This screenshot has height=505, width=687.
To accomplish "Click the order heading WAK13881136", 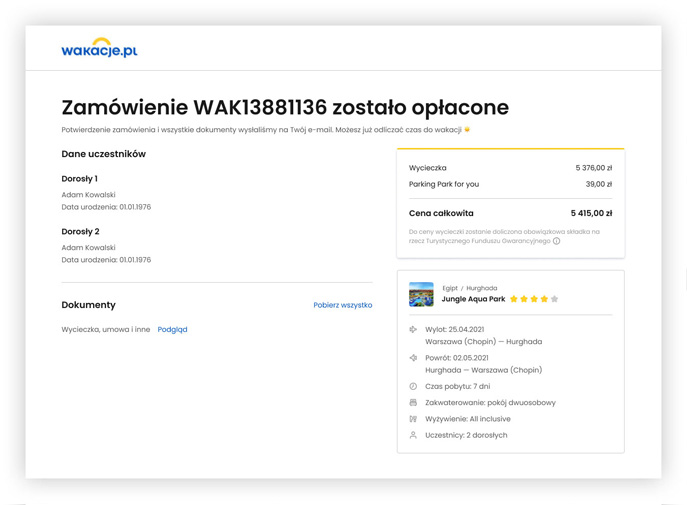I will (285, 107).
